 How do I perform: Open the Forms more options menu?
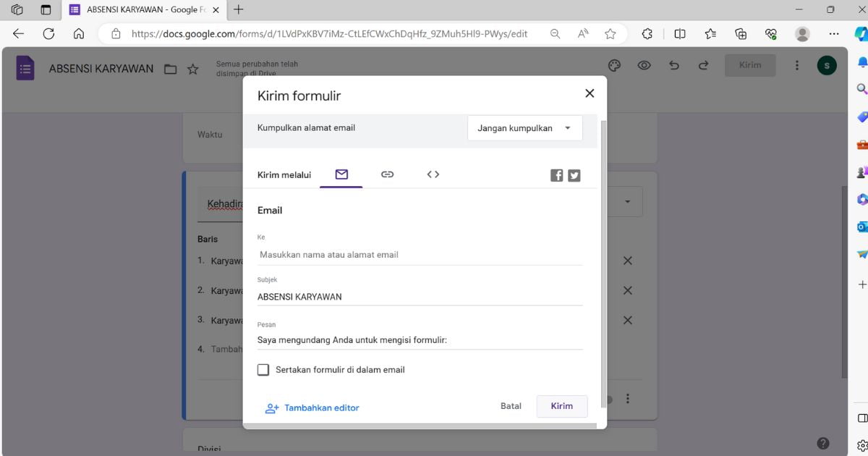pyautogui.click(x=797, y=65)
